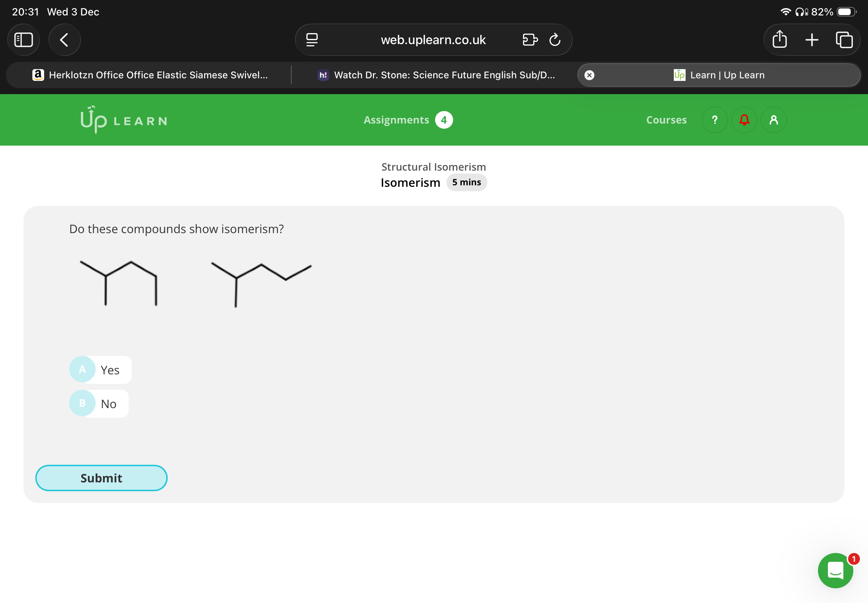
Task: Navigate back with the chevron arrow
Action: (x=64, y=39)
